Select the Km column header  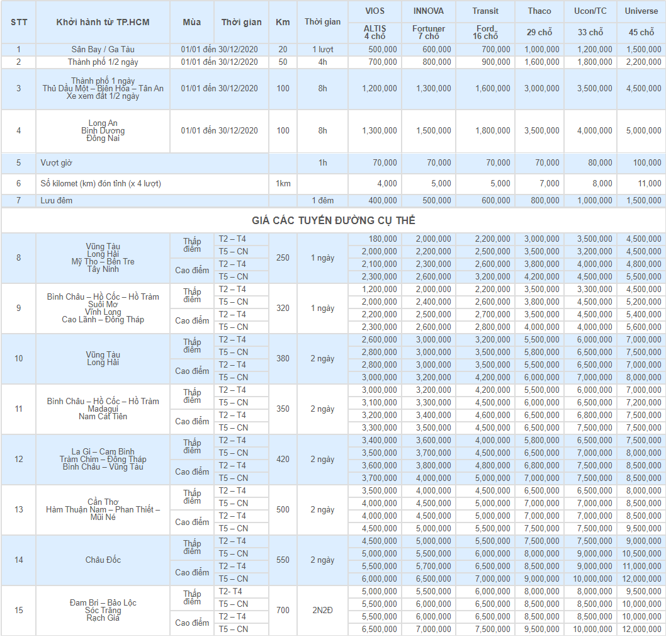tap(283, 22)
